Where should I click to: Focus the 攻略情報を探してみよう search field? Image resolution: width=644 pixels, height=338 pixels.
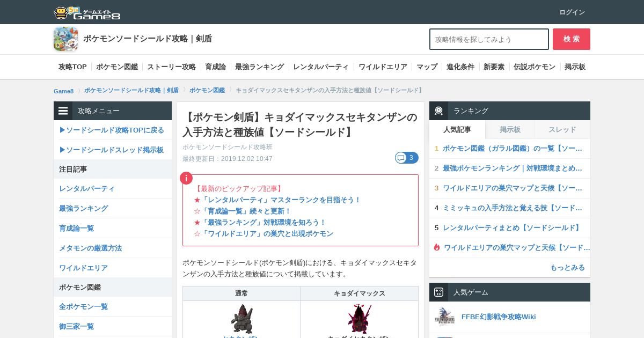point(489,39)
